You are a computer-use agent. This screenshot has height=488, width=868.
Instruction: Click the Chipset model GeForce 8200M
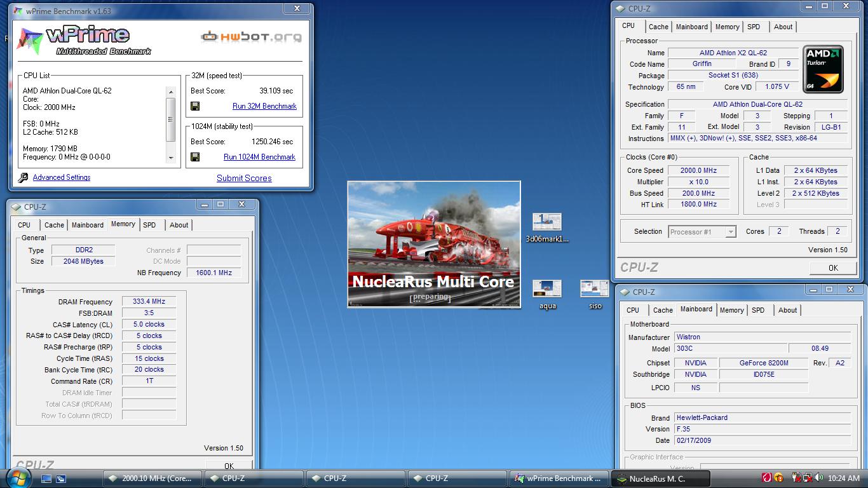pos(764,363)
